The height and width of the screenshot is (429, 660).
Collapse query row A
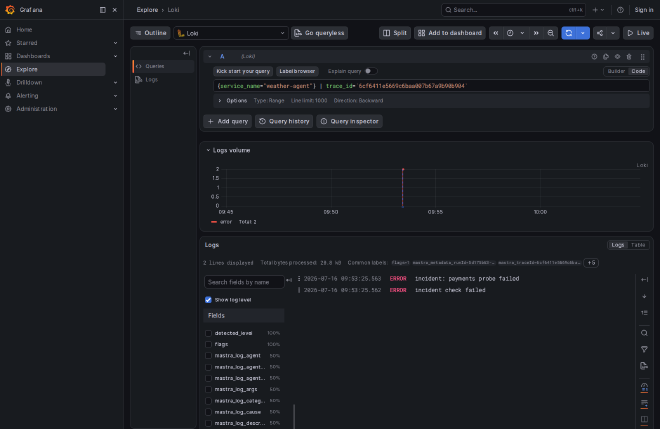(210, 56)
